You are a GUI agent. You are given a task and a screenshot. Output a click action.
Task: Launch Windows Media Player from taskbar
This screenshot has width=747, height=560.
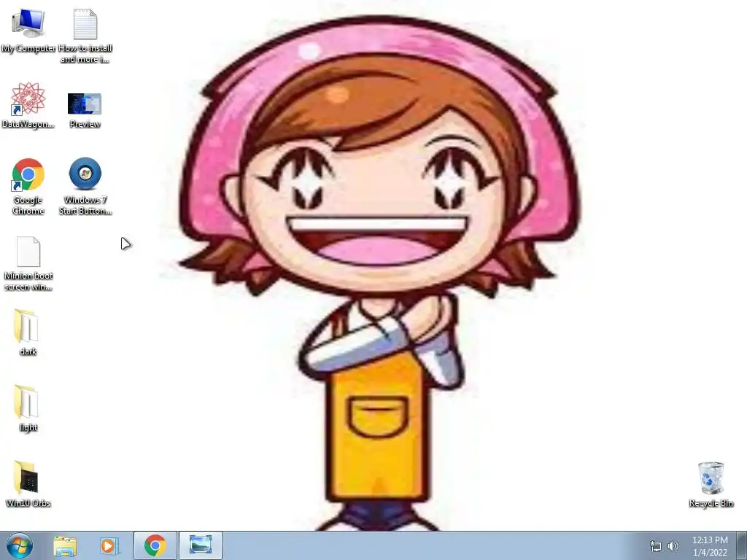coord(109,545)
